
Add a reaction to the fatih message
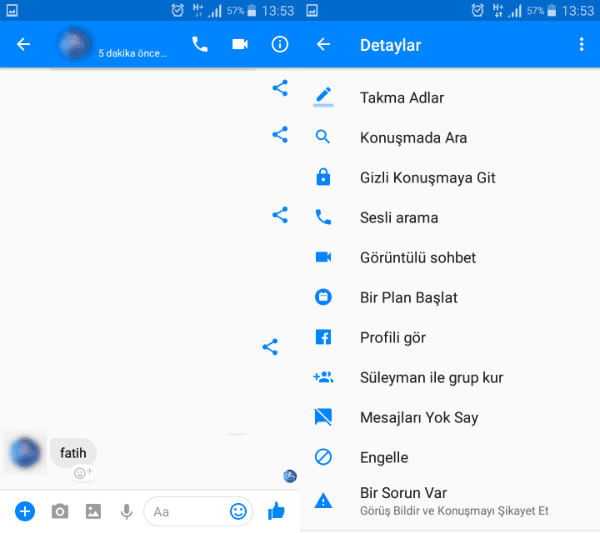pyautogui.click(x=83, y=473)
